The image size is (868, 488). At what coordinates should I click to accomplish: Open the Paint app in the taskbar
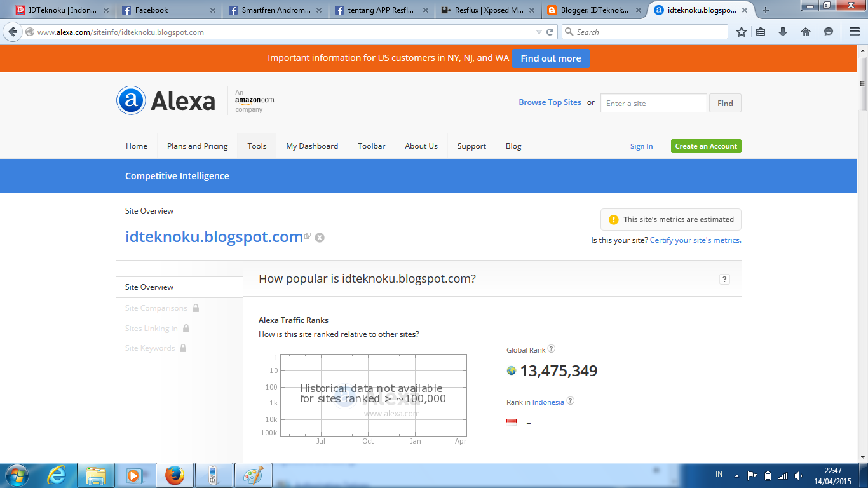pos(253,475)
